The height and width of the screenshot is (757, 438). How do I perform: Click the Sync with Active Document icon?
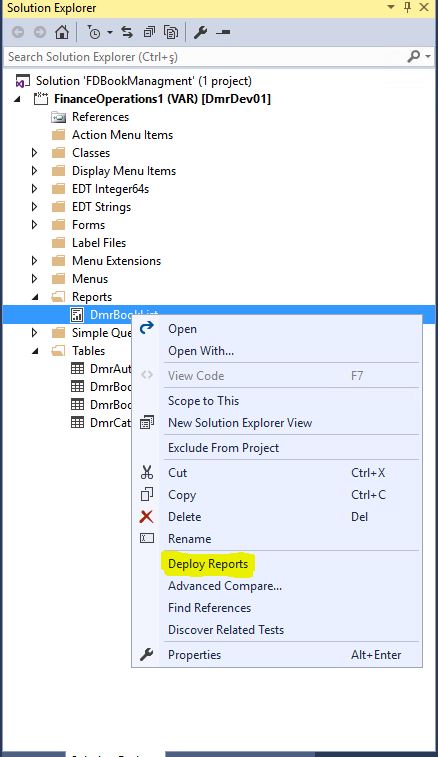point(127,32)
